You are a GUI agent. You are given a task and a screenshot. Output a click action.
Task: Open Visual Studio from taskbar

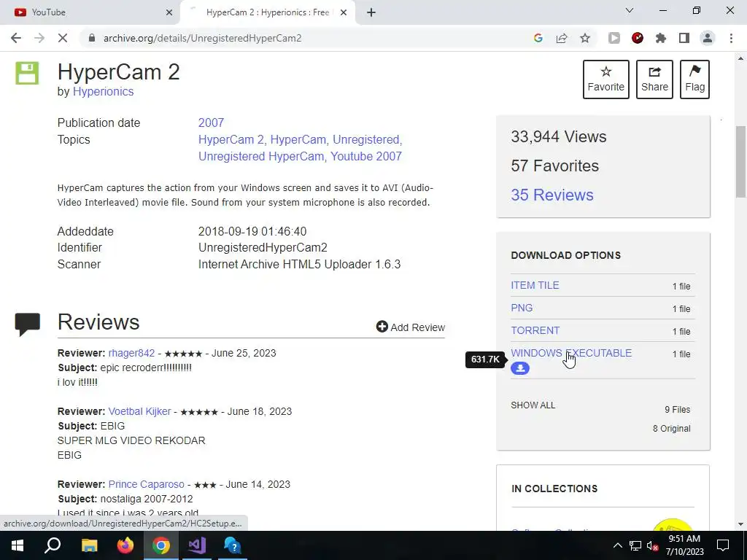[x=197, y=545]
